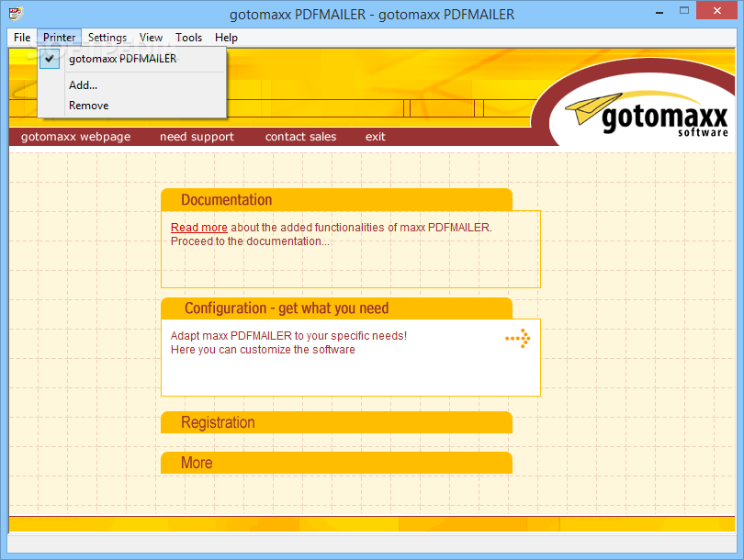This screenshot has height=560, width=744.
Task: Close the PDFMAILER window
Action: click(x=717, y=10)
